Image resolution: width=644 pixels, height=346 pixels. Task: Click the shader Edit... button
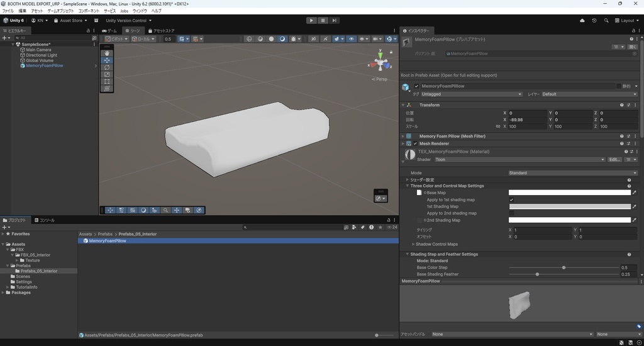(614, 159)
